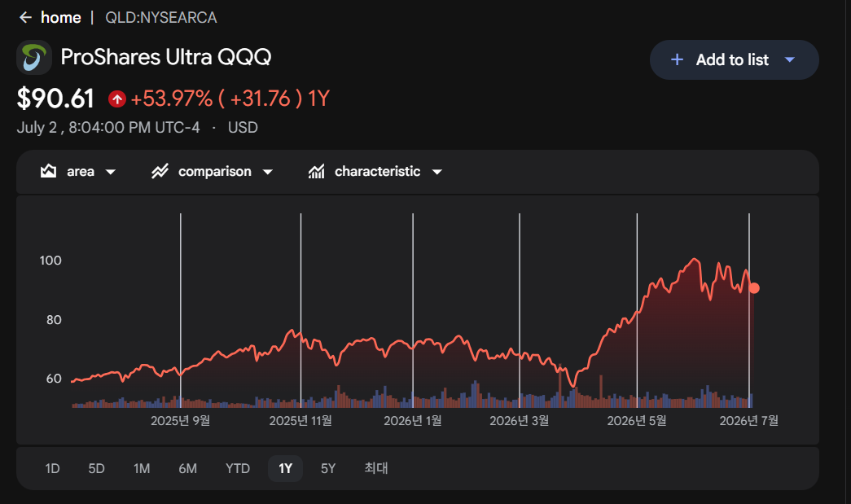The height and width of the screenshot is (504, 851).
Task: Click the July 2 timestamp text
Action: tap(108, 128)
